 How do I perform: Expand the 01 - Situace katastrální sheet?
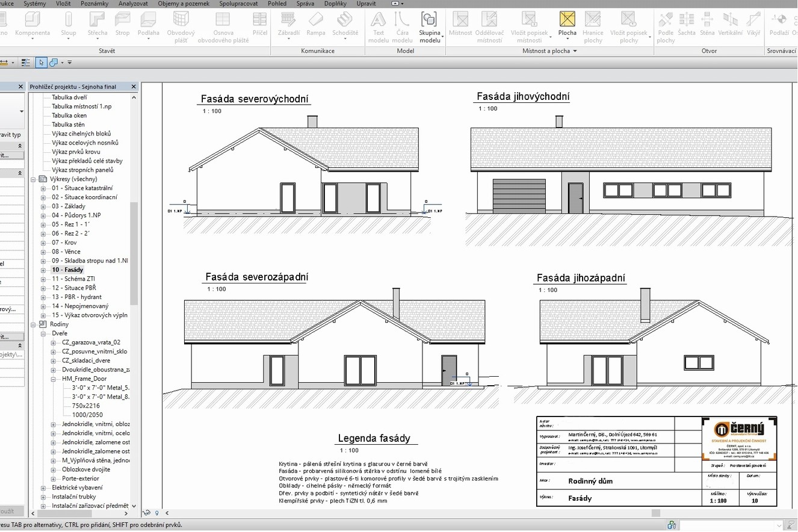43,188
